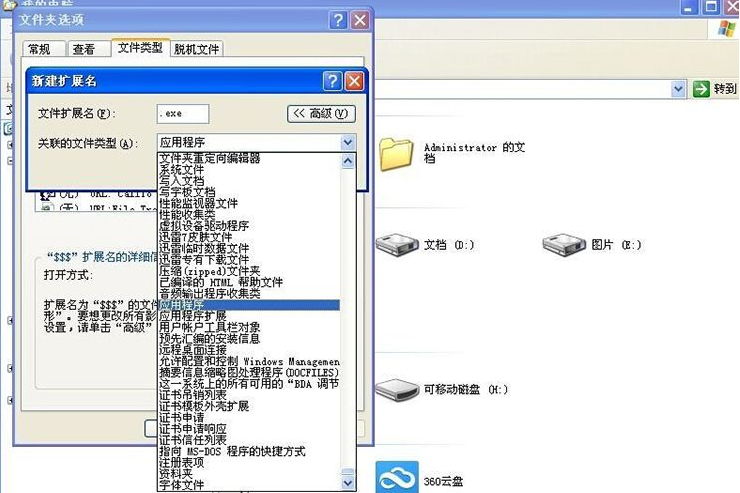Select the 文档 (D:) drive icon

[x=396, y=245]
